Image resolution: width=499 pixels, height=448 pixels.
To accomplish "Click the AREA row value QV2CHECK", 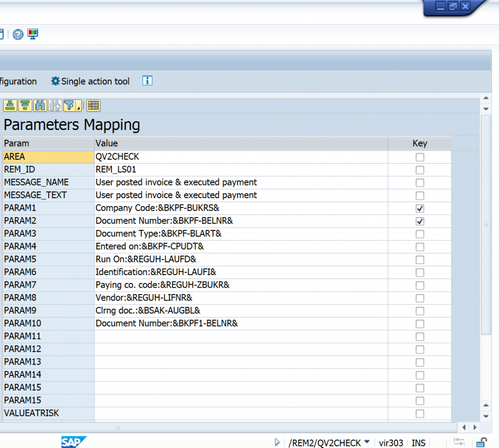I will [117, 157].
